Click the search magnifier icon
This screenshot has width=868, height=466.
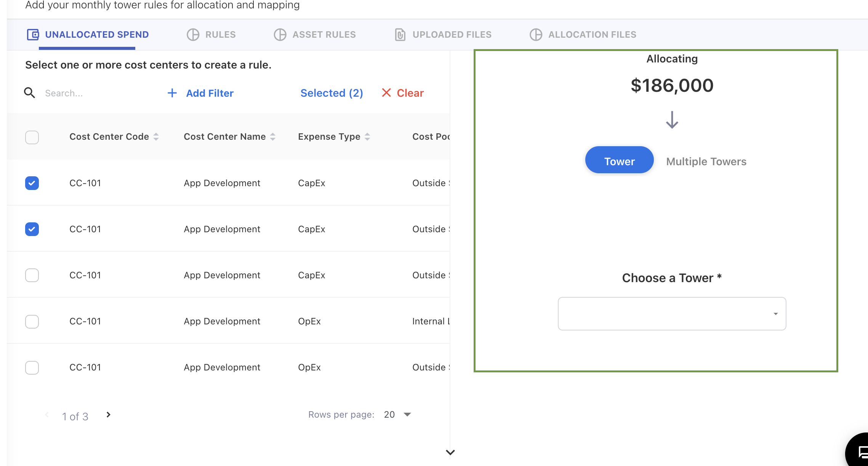(29, 93)
